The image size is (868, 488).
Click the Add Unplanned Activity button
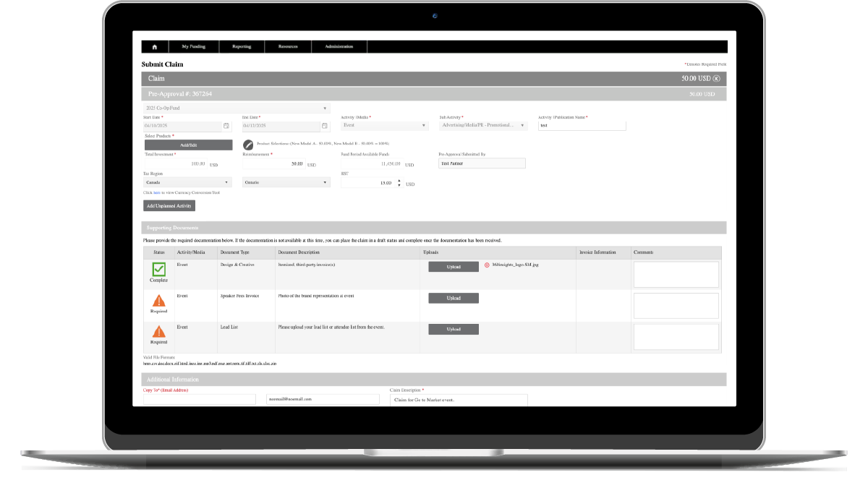[x=169, y=206]
